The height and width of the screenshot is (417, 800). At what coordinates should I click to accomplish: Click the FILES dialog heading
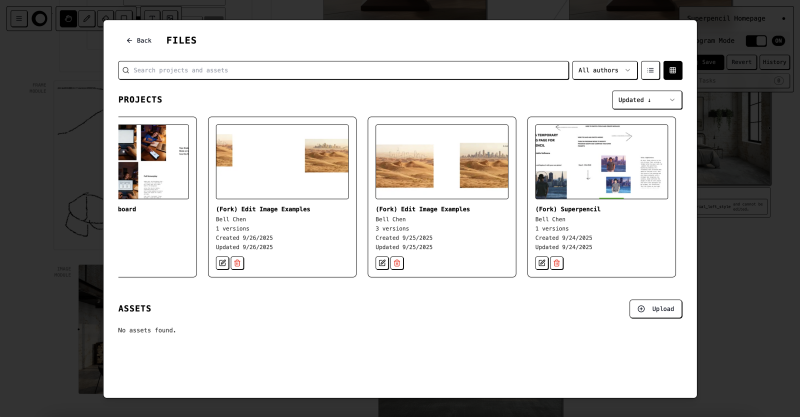181,41
